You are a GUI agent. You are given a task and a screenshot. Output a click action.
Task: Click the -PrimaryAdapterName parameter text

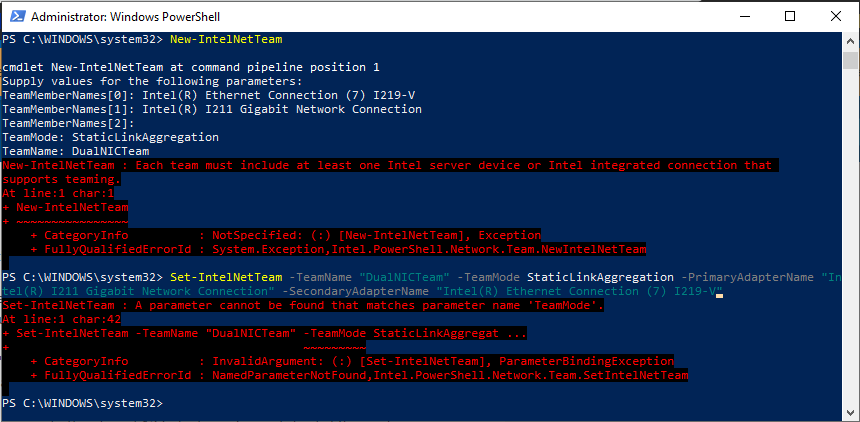pyautogui.click(x=747, y=277)
